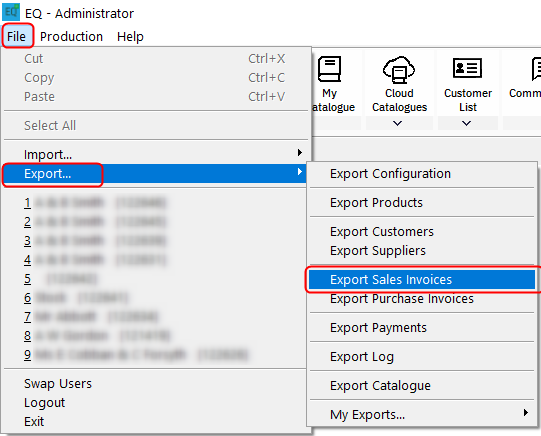Click the Cloud Catalogues toolbar icon
This screenshot has height=436, width=541.
[x=399, y=70]
